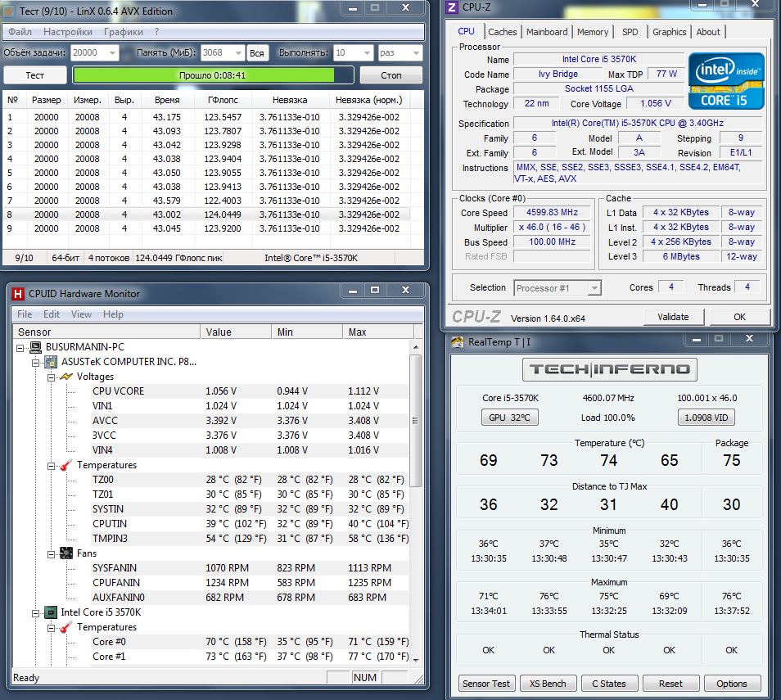Click the Fans icon in HWMonitor
Image resolution: width=781 pixels, height=700 pixels.
(66, 553)
